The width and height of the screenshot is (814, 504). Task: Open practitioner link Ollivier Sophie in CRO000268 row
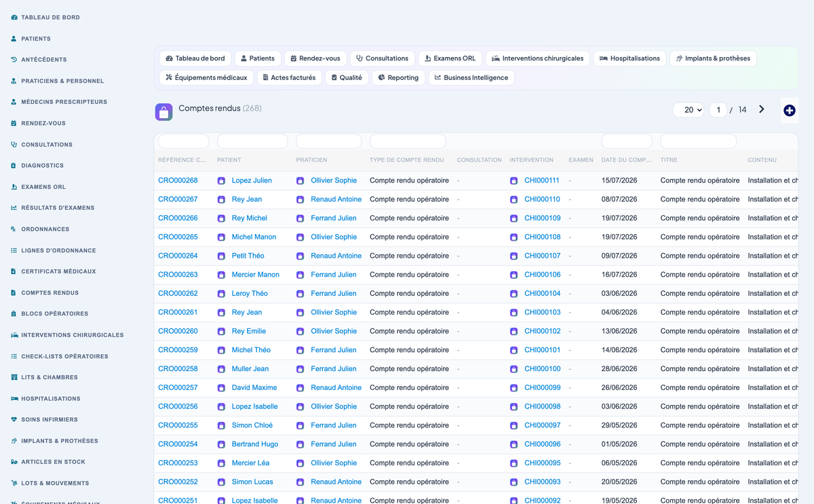(334, 180)
